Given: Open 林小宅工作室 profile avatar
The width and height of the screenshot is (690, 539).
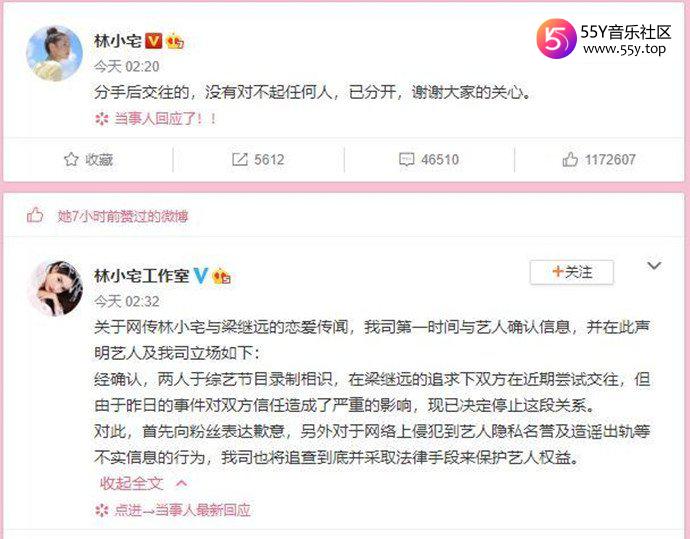Looking at the screenshot, I should (55, 289).
